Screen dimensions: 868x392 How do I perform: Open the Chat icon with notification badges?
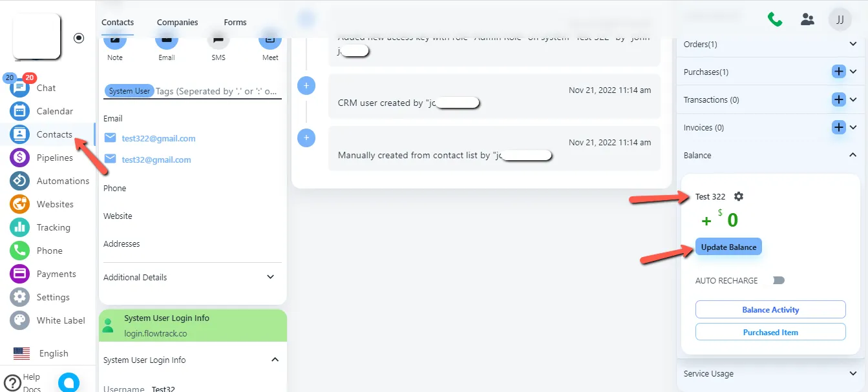click(20, 87)
